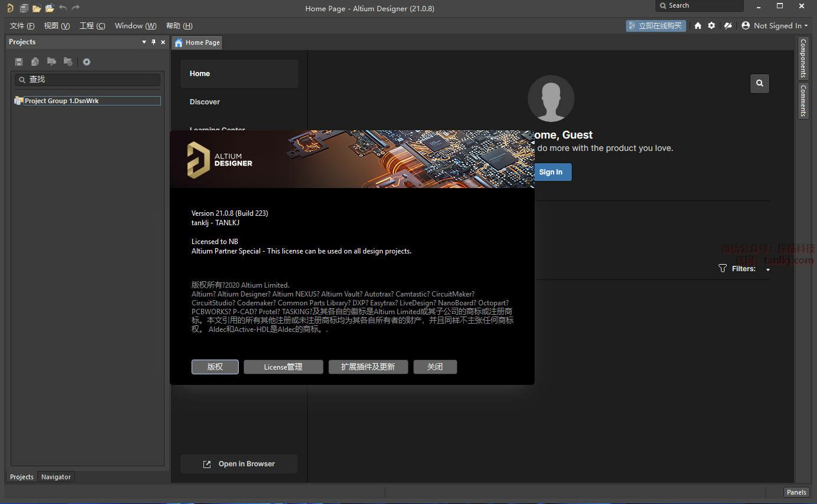Open Projects panel settings gear

coord(87,62)
